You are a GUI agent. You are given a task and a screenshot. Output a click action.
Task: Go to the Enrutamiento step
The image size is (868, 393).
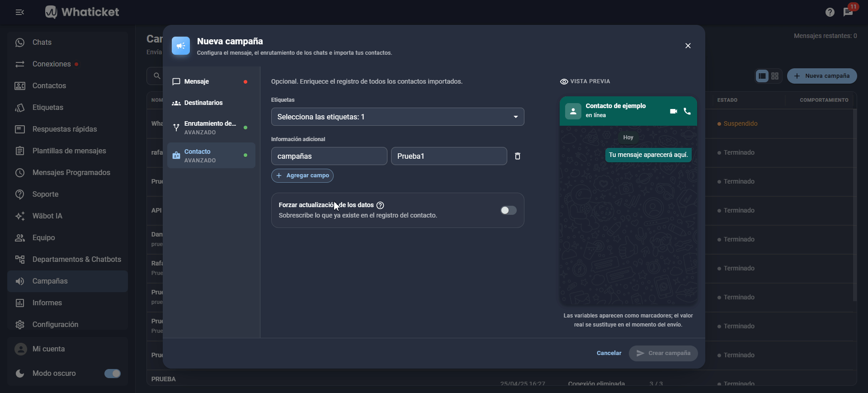tap(211, 128)
